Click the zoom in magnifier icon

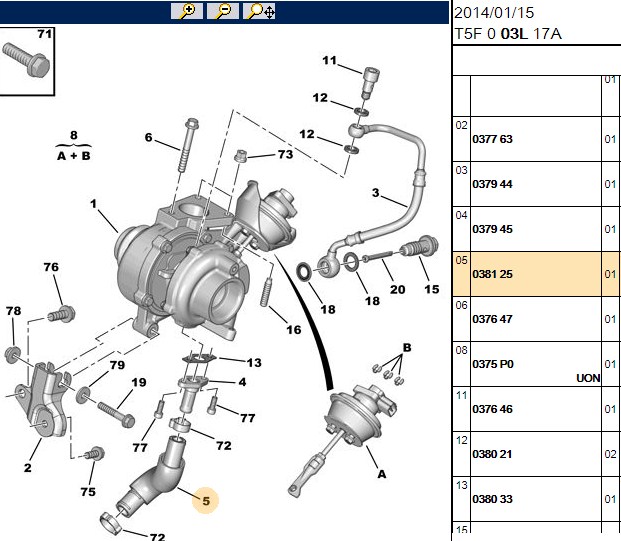pyautogui.click(x=187, y=11)
